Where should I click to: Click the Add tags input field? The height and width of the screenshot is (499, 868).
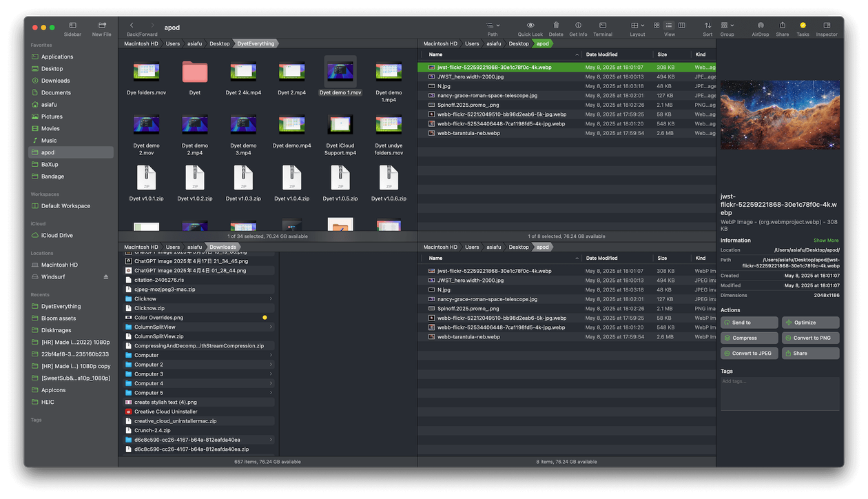pyautogui.click(x=780, y=393)
